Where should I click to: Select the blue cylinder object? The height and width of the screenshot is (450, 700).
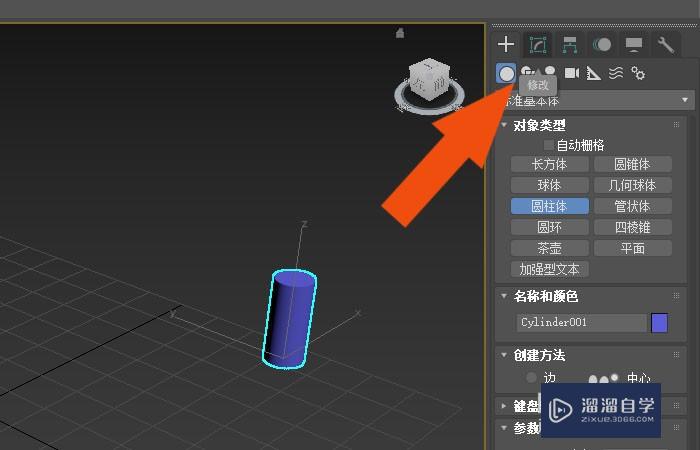coord(290,319)
